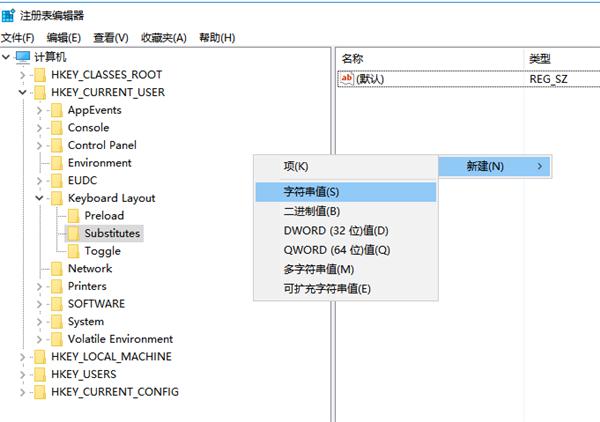This screenshot has width=600, height=422.
Task: Click the Keyboard Layout folder icon
Action: click(57, 198)
